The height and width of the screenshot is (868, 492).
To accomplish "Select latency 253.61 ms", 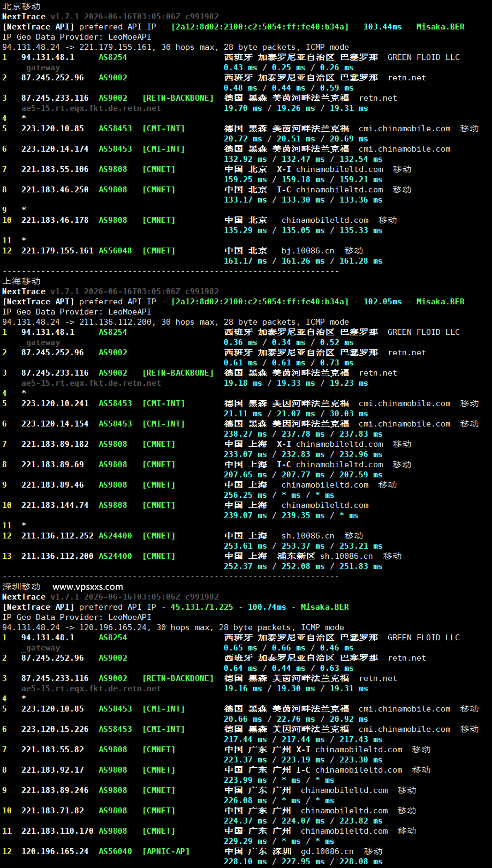I will coord(245,546).
